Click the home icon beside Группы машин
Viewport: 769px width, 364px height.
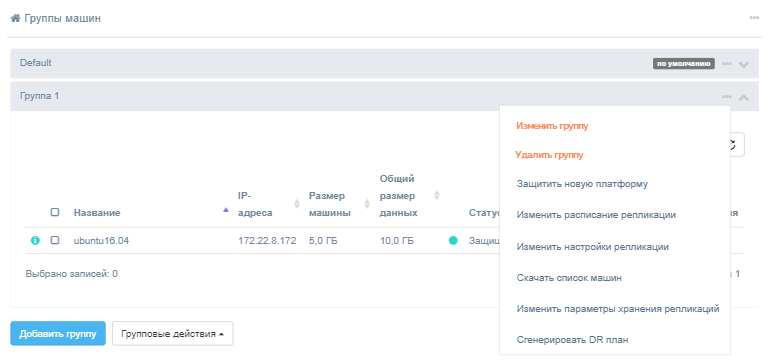point(16,19)
